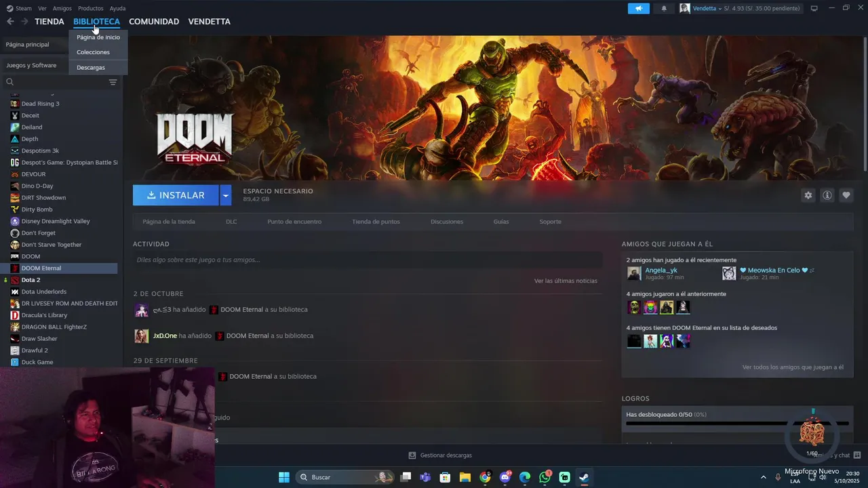
Task: Open Microsoft Edge in taskbar
Action: click(x=525, y=477)
